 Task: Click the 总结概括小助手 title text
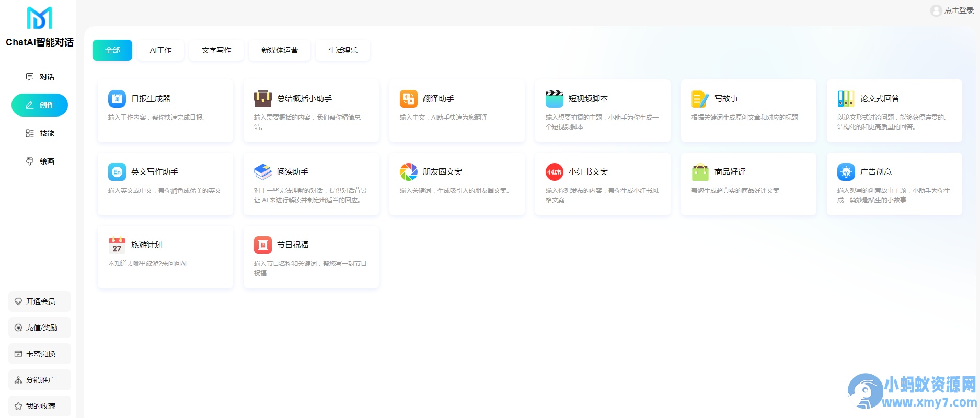tap(304, 98)
